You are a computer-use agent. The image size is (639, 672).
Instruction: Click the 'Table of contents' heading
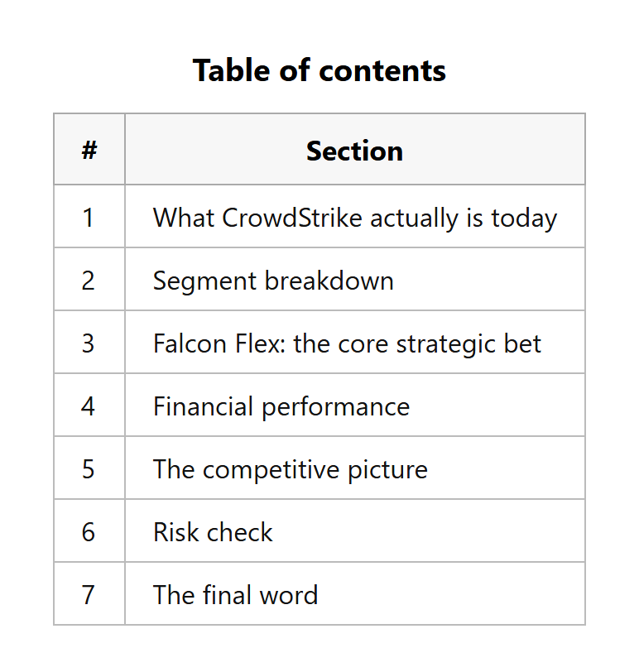pos(319,70)
